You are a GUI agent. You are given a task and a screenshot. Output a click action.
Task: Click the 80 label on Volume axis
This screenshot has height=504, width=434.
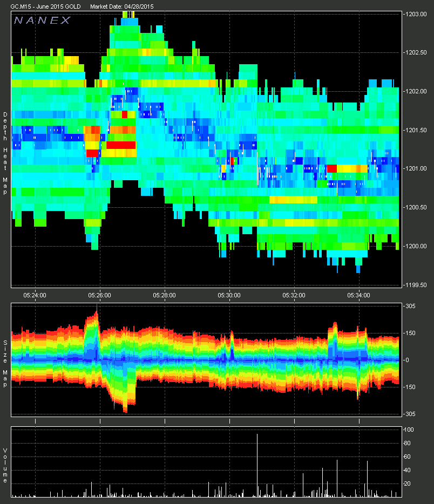[409, 443]
